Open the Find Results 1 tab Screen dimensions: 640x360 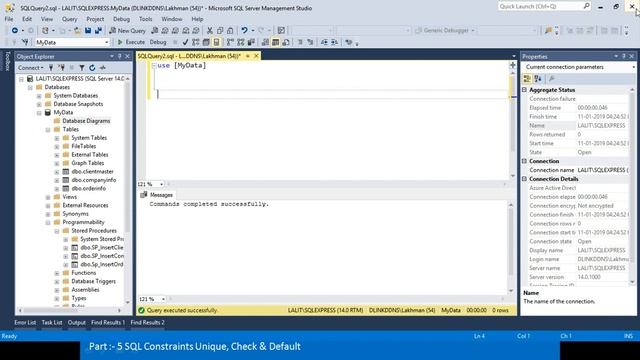coord(108,322)
